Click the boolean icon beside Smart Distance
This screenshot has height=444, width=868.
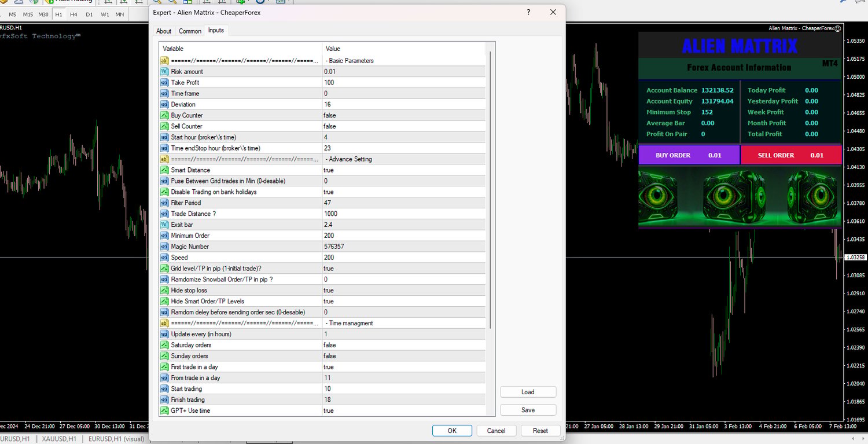coord(164,170)
